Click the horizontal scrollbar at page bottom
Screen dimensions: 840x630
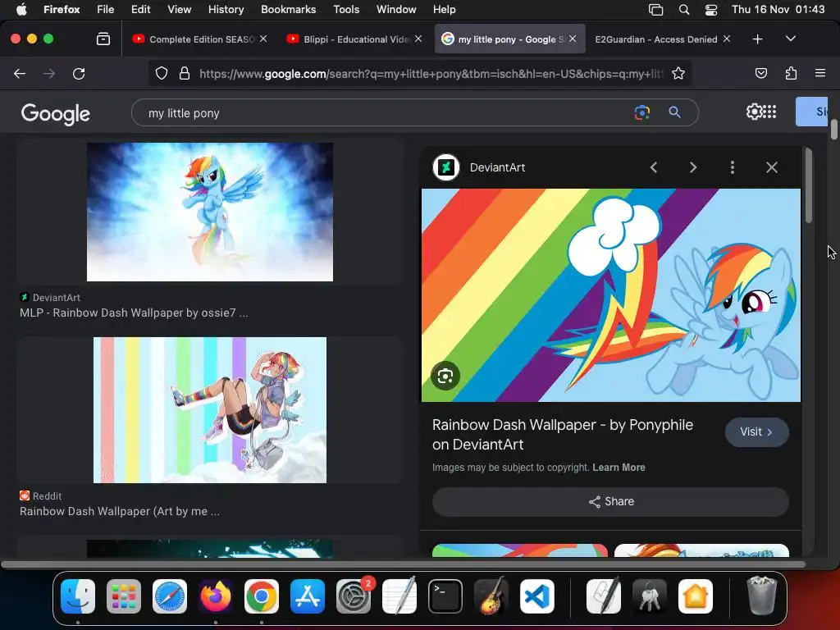403,564
